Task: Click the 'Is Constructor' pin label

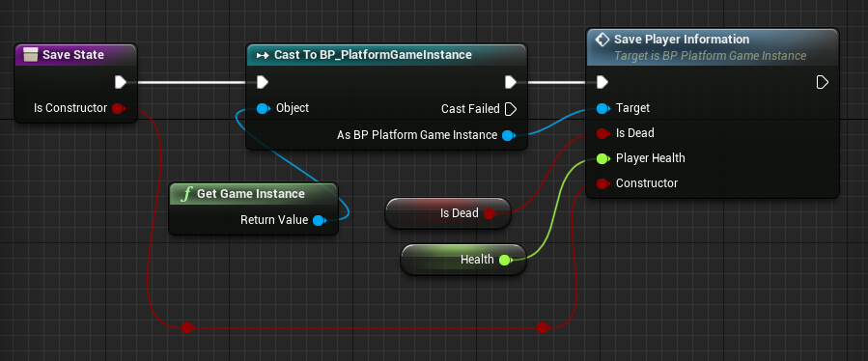Action: click(70, 108)
